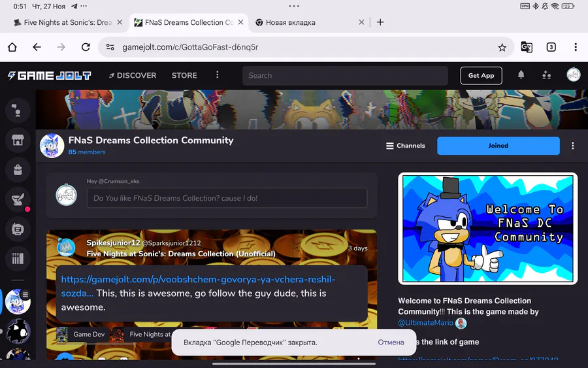Open a new tab with plus icon
The height and width of the screenshot is (368, 588).
pos(380,22)
